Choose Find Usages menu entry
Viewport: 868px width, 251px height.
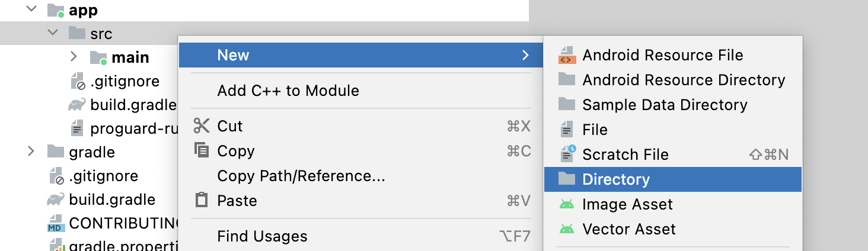pyautogui.click(x=262, y=237)
